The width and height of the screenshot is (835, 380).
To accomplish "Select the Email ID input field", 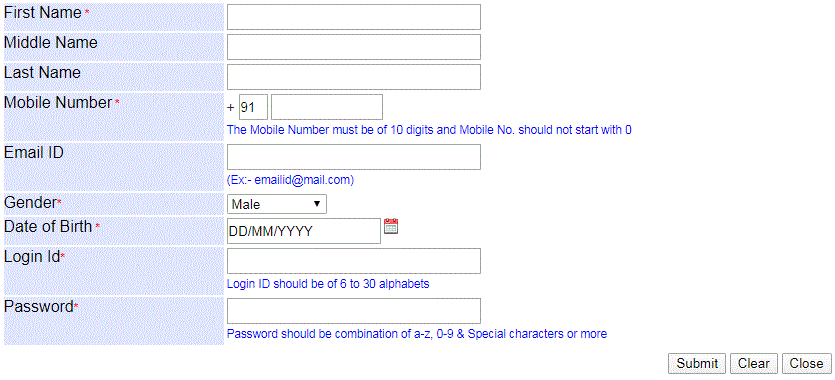I will click(x=354, y=157).
